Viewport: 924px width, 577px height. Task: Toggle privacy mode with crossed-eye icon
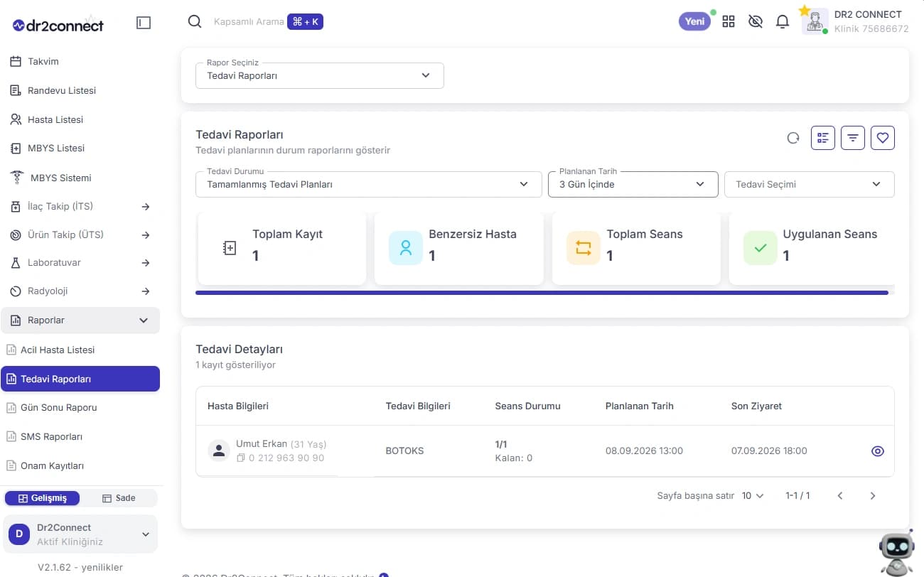tap(756, 21)
